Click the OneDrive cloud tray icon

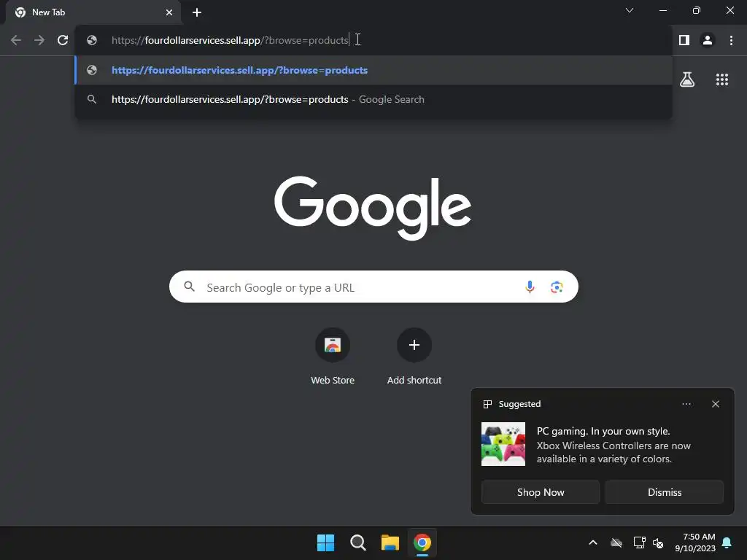pos(616,542)
